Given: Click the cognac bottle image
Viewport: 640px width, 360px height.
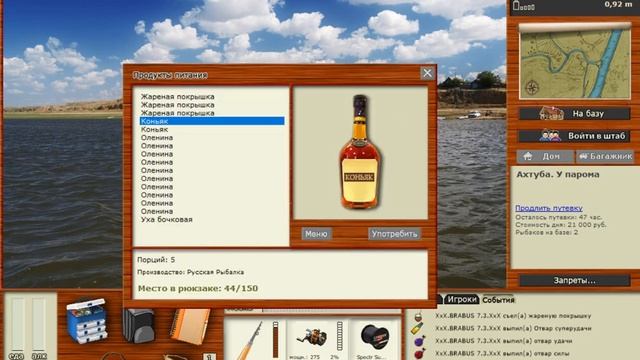Looking at the screenshot, I should pos(360,152).
